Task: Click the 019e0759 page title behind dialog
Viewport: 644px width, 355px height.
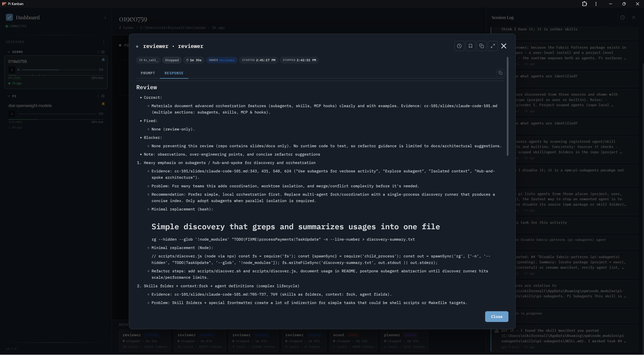Action: pyautogui.click(x=133, y=19)
